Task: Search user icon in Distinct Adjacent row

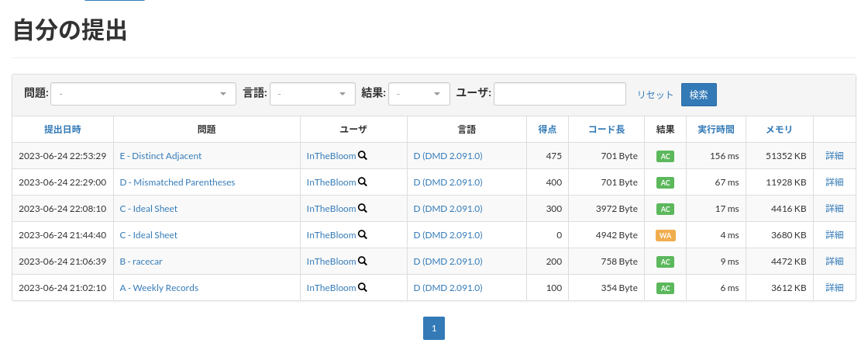Action: point(363,156)
